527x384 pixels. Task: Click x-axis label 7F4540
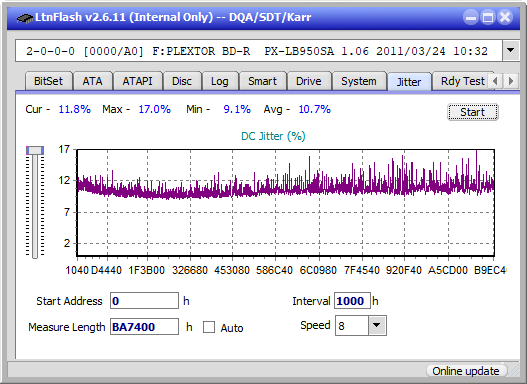pos(362,270)
